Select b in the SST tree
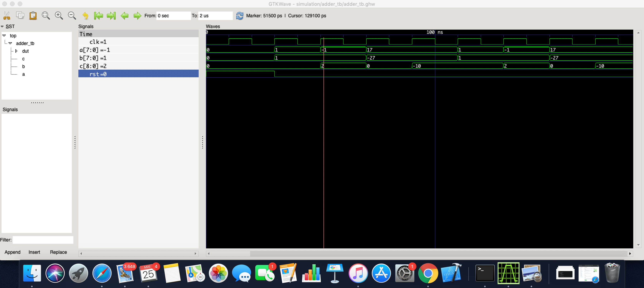This screenshot has height=288, width=644. pyautogui.click(x=23, y=66)
